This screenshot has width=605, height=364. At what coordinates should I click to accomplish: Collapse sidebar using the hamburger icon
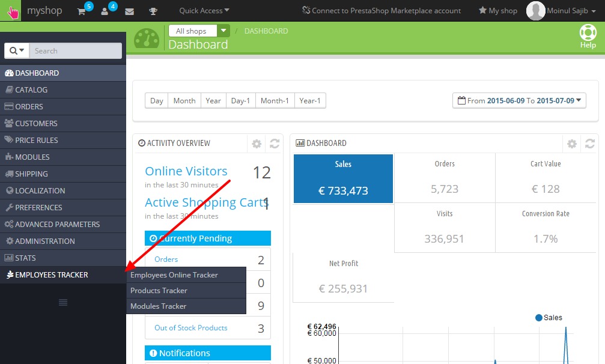coord(63,302)
